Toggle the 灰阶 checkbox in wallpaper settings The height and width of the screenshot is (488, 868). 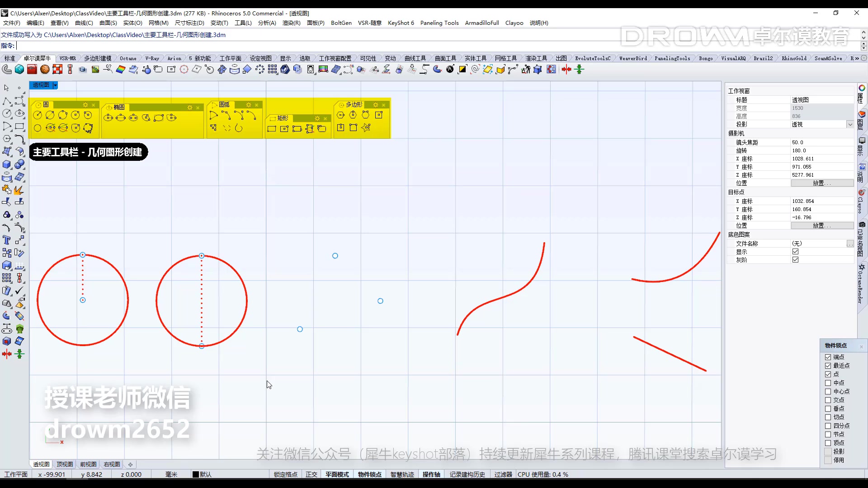[x=795, y=260]
